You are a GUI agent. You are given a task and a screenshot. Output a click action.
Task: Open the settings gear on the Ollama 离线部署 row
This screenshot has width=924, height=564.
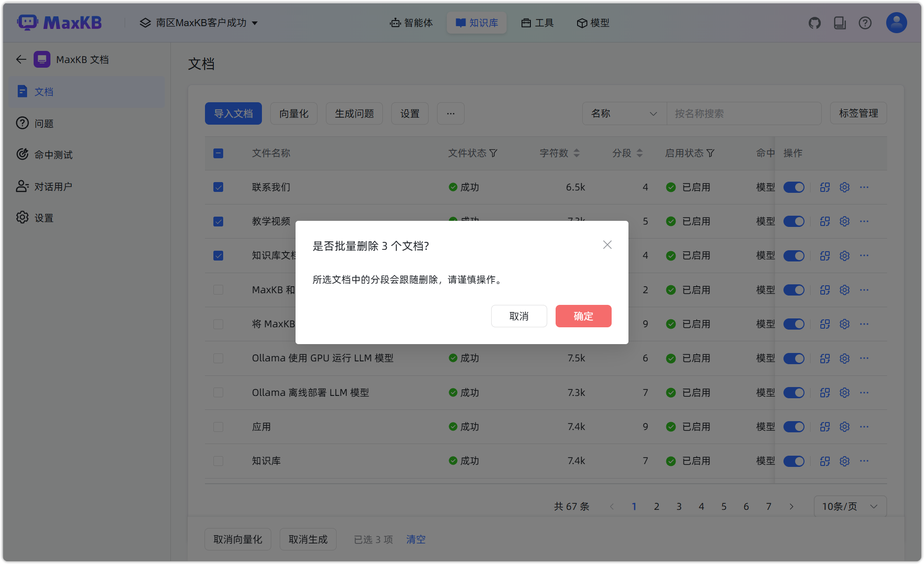pyautogui.click(x=844, y=392)
